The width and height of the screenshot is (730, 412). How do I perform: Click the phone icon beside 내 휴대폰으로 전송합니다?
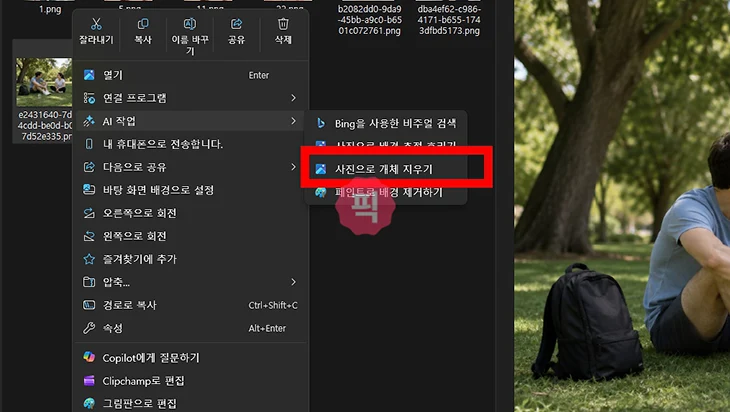[89, 144]
